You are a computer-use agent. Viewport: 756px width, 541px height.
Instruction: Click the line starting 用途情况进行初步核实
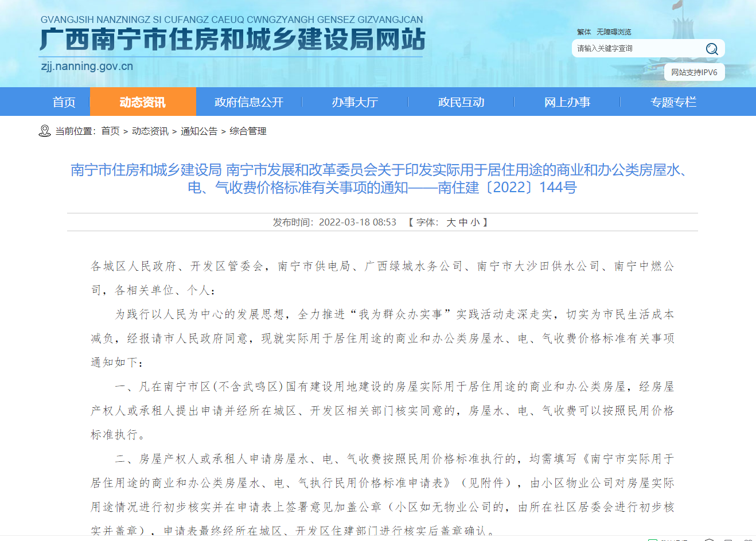click(383, 507)
